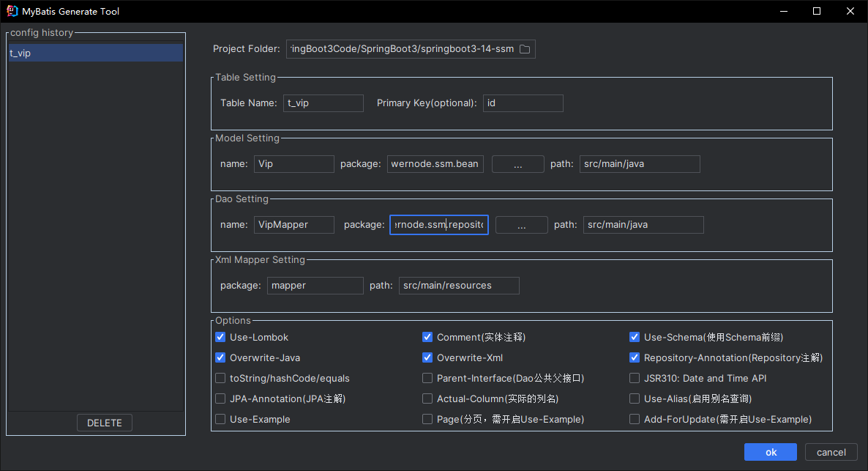Focus the Primary Key input field
The width and height of the screenshot is (868, 471).
coord(523,103)
